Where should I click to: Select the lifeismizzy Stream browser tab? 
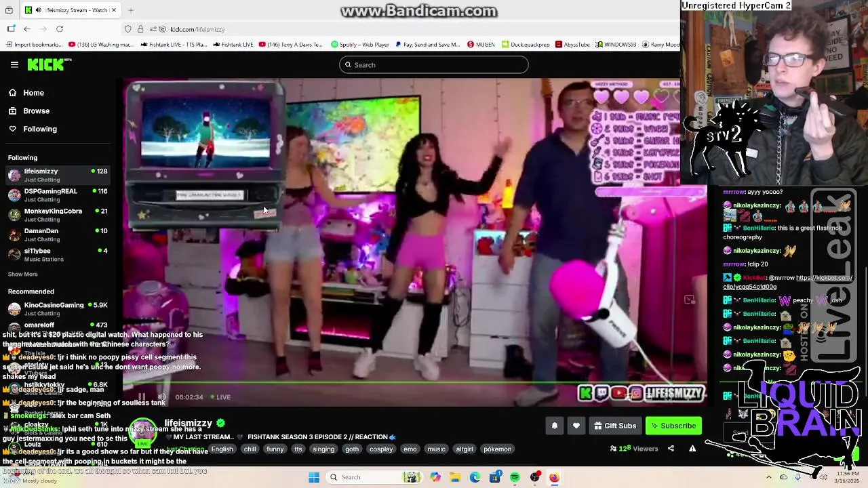pyautogui.click(x=71, y=10)
